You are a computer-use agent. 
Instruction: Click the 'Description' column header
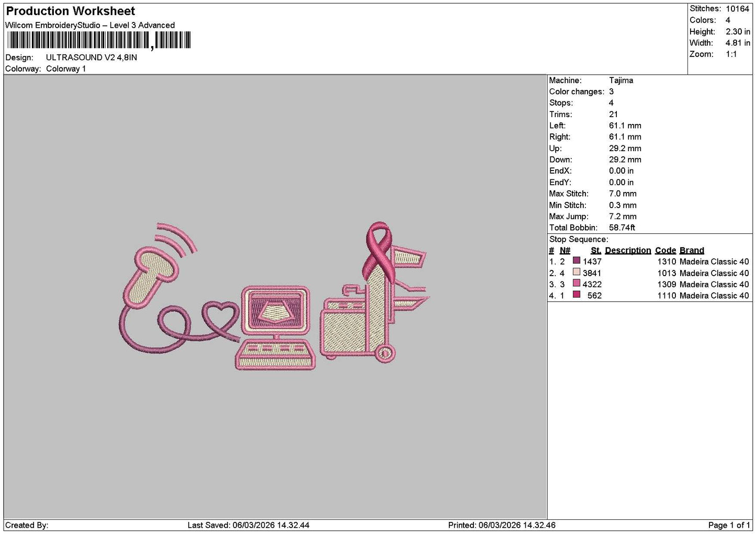(x=628, y=251)
